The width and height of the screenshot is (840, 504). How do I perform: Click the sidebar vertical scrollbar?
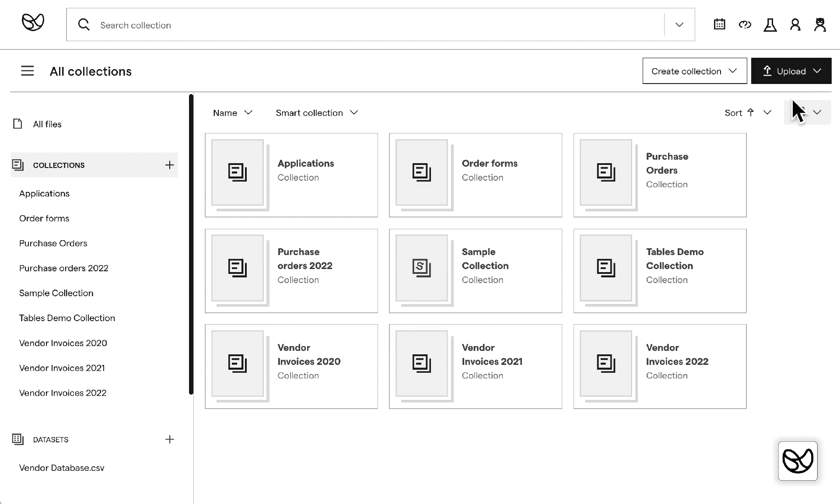pos(191,244)
